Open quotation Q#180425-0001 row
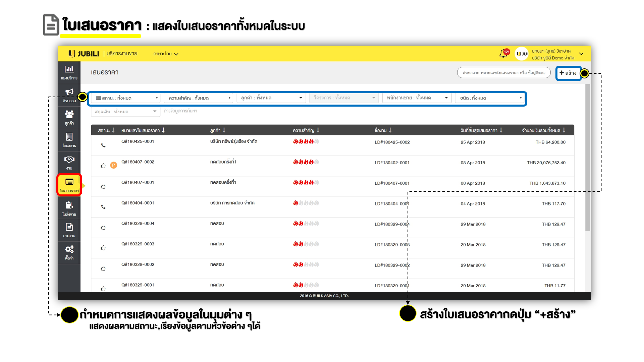The image size is (644, 362). pyautogui.click(x=138, y=141)
